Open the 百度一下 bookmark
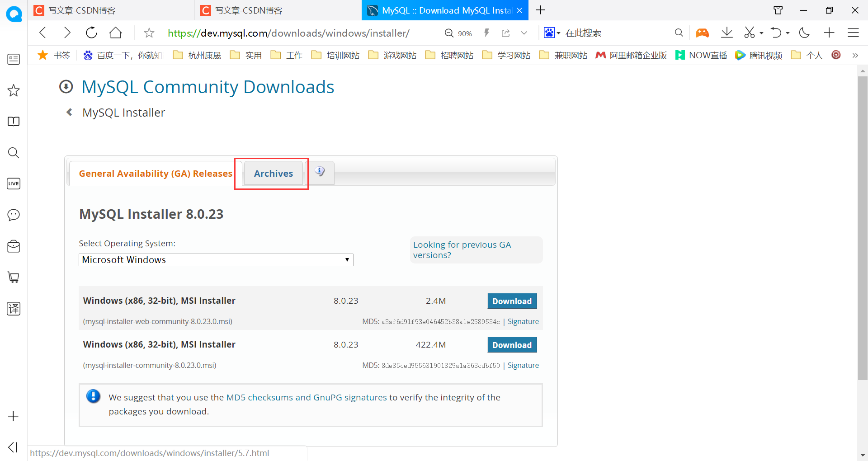 pyautogui.click(x=123, y=55)
